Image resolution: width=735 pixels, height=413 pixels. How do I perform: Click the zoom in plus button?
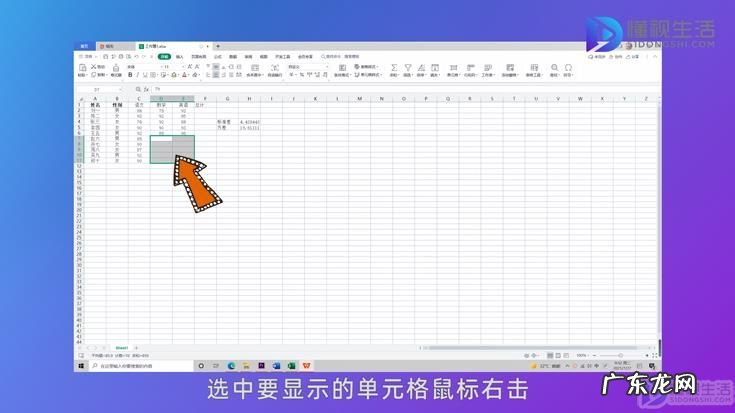[647, 356]
